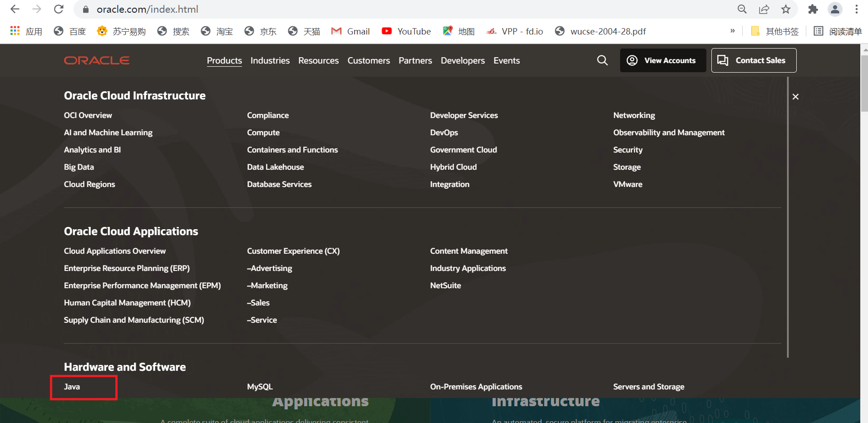
Task: Open the MySQL link
Action: (x=260, y=387)
